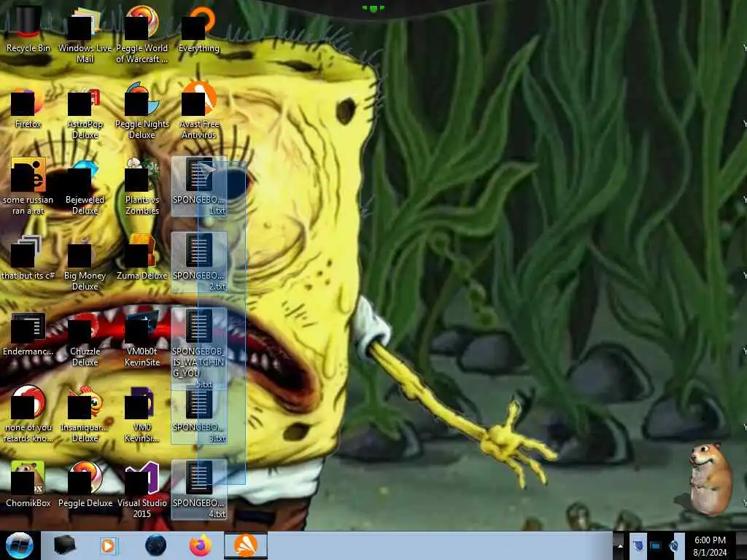Select Zuma Deluxe desktop icon
Screen dimensions: 747x560
pos(142,257)
